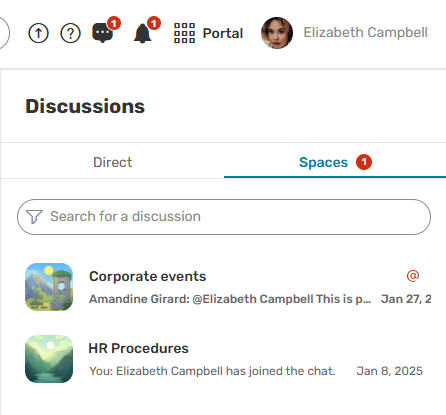Click the filter funnel icon in search
Screen dimensions: 446x415
coord(34,217)
